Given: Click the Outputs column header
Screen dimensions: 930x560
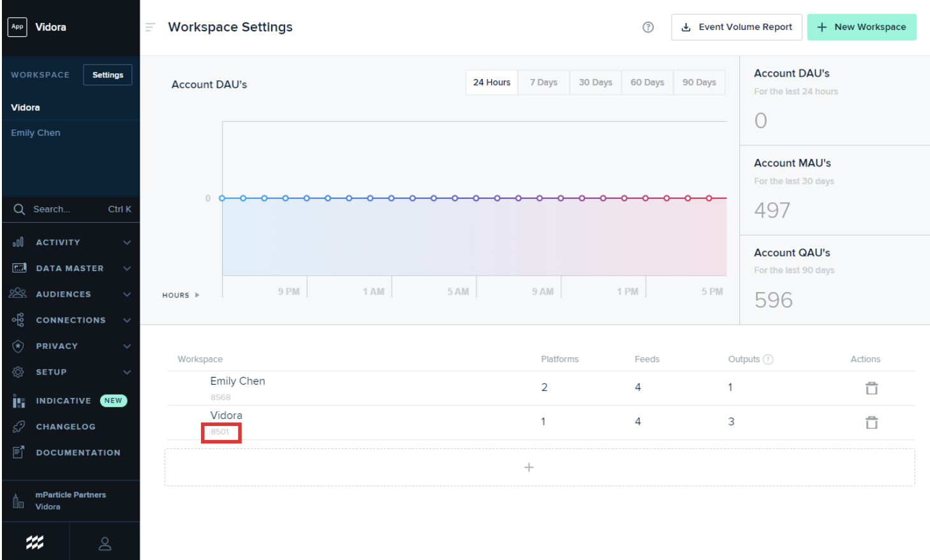Looking at the screenshot, I should pyautogui.click(x=744, y=359).
